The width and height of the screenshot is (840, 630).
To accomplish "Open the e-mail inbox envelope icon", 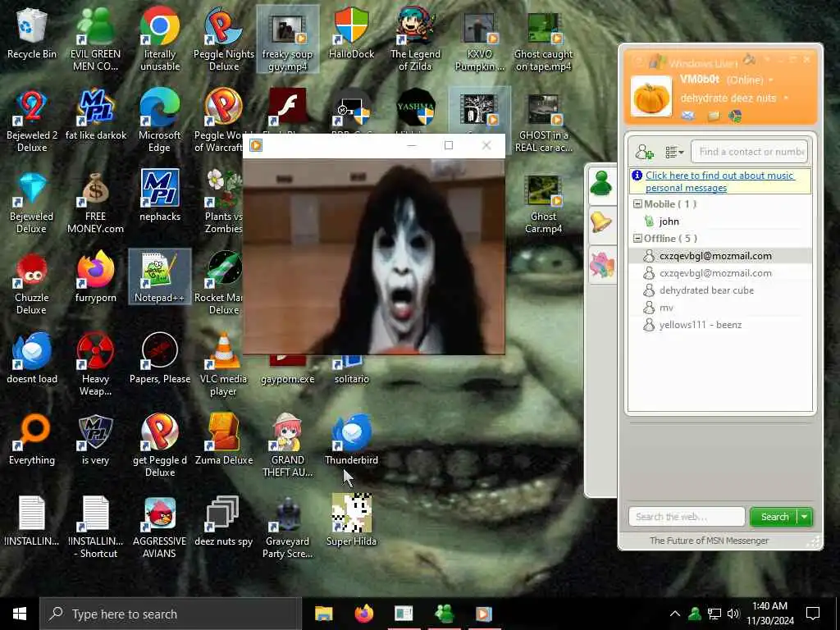I will click(688, 115).
